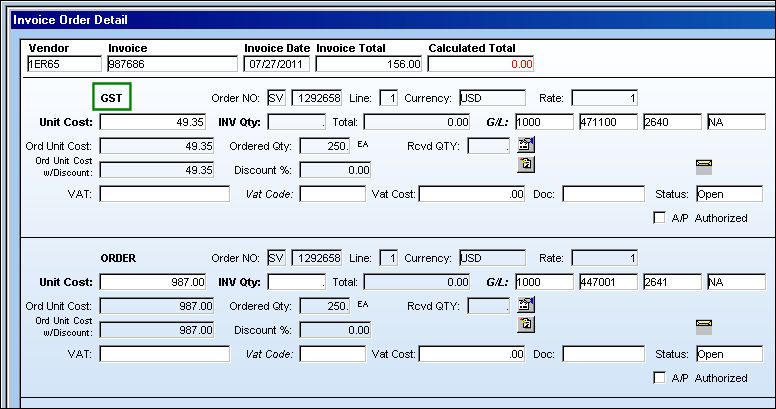Click the GST Ordered Qty field 250
776x409 pixels.
[325, 146]
